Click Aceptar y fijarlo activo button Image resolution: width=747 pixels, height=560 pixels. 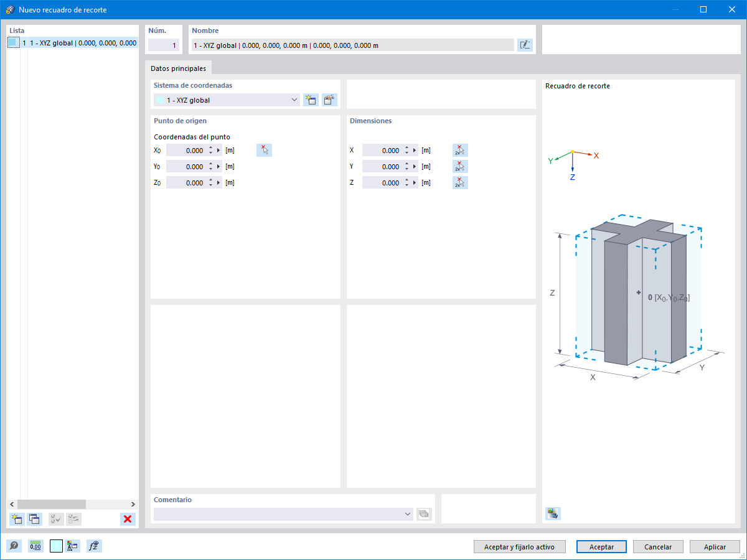pos(519,547)
